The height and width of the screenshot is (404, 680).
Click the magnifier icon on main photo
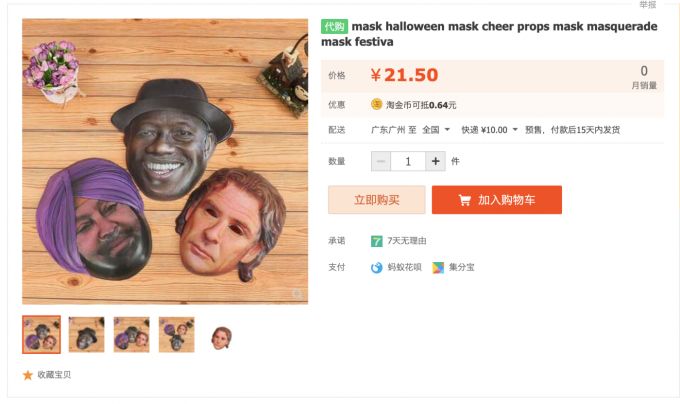298,294
